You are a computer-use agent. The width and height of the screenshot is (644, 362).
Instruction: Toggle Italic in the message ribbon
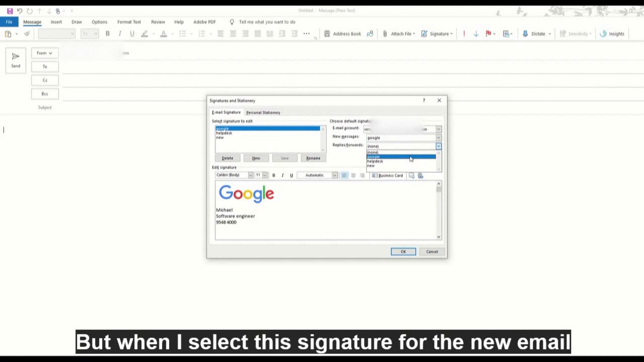[x=120, y=34]
